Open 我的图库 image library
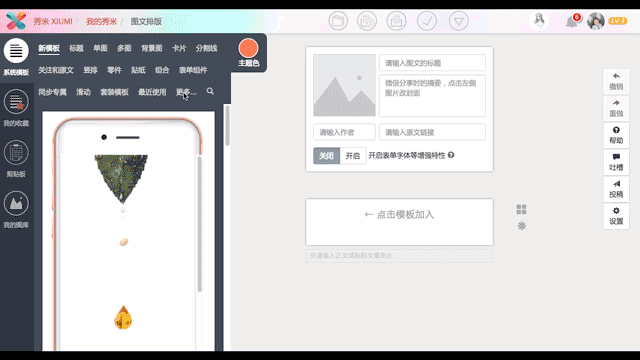This screenshot has width=640, height=360. pos(16,209)
